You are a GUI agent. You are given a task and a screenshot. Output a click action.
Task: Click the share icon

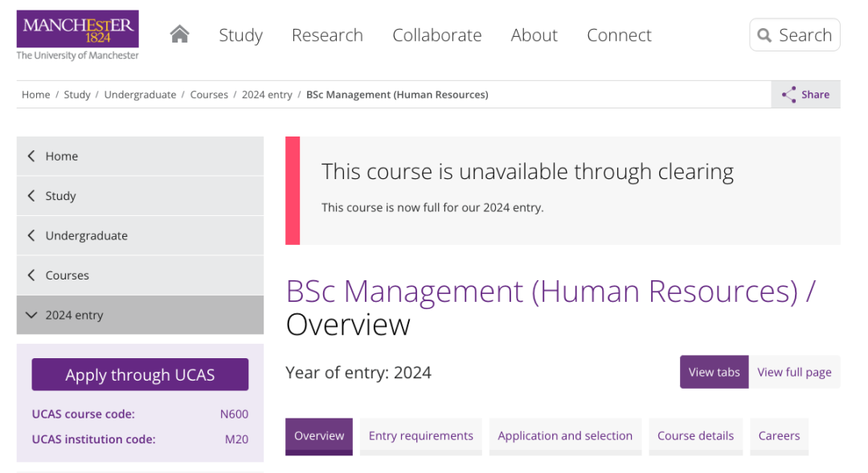(789, 95)
